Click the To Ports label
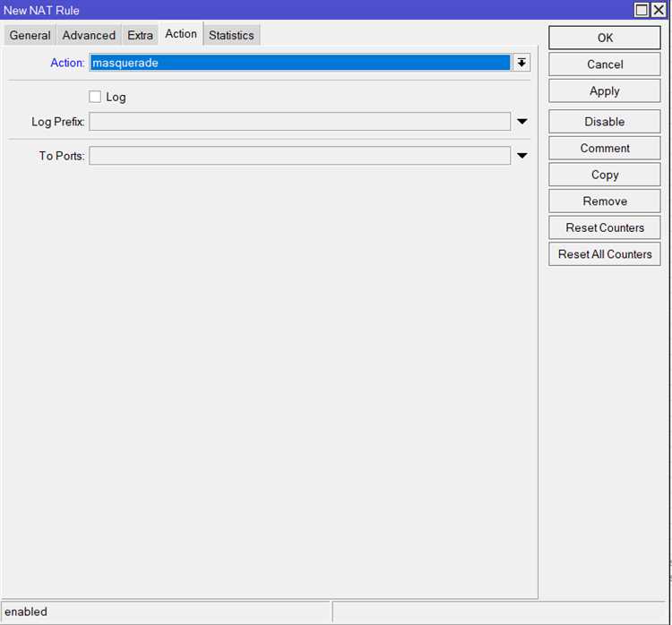Viewport: 672px width, 625px height. pos(62,156)
